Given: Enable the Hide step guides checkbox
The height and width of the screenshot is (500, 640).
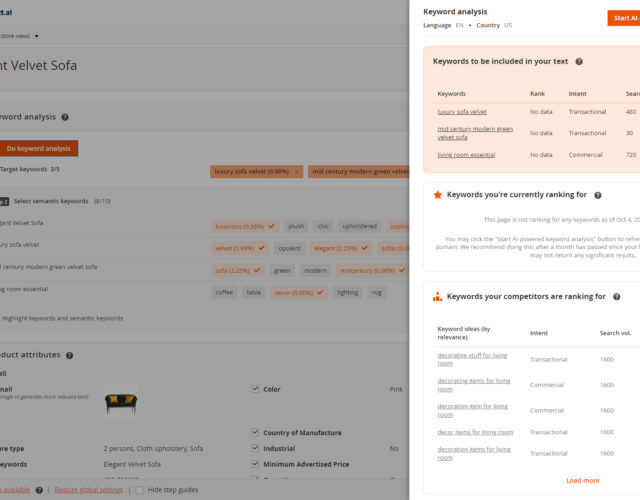Looking at the screenshot, I should pyautogui.click(x=139, y=490).
